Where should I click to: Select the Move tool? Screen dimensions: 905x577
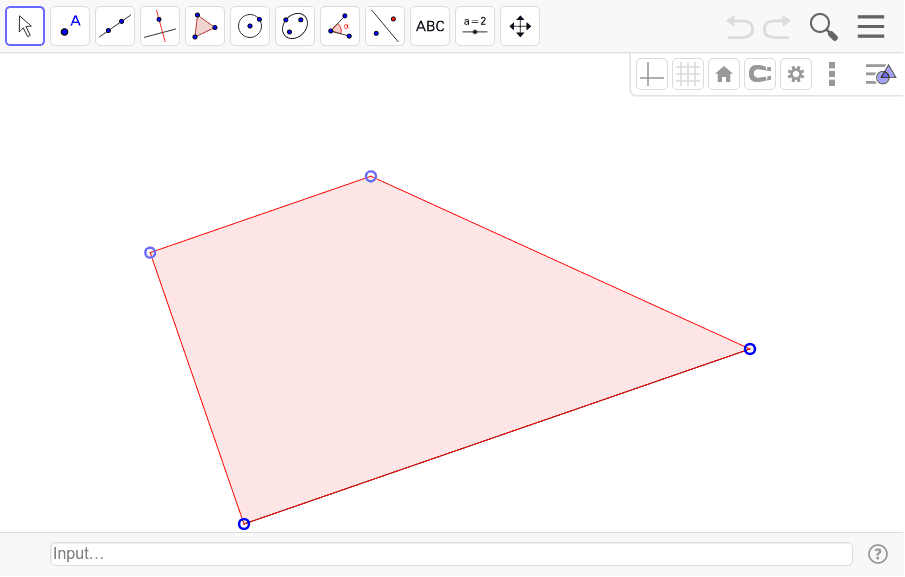click(25, 26)
